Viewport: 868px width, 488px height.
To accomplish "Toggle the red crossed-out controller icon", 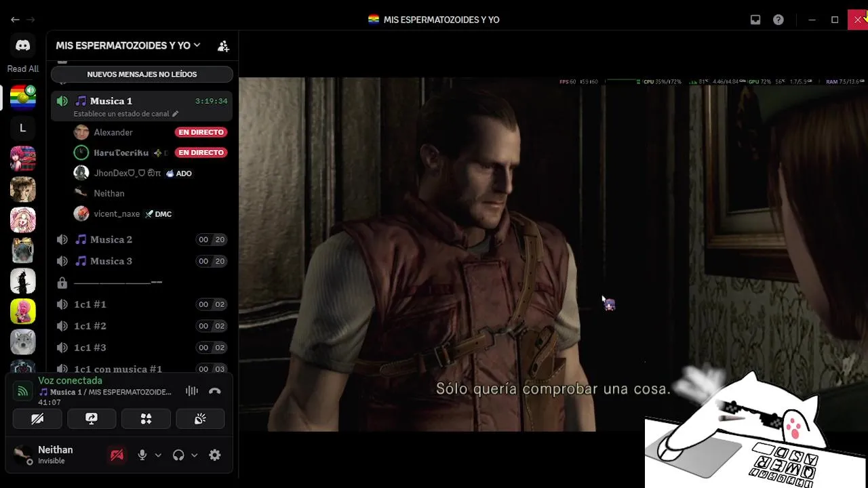I will tap(117, 455).
